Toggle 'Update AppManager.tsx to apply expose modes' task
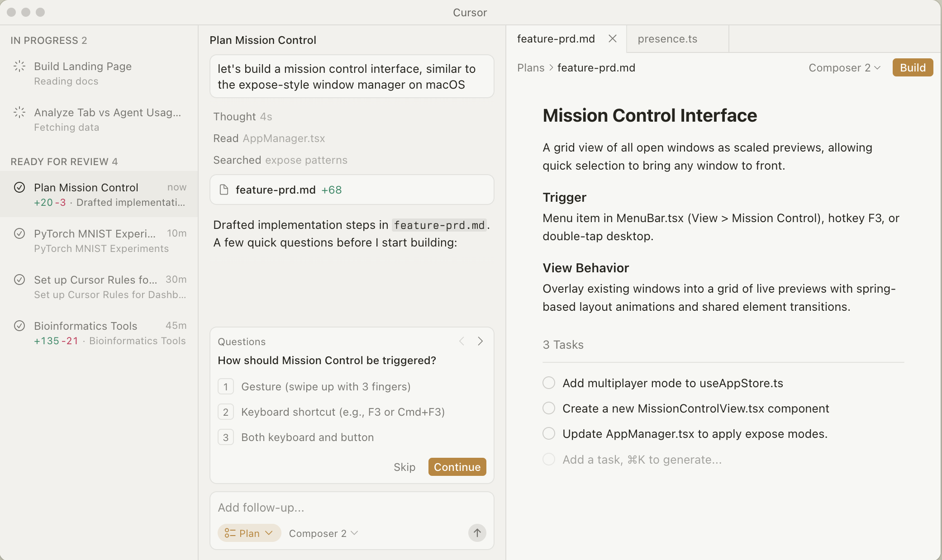Image resolution: width=942 pixels, height=560 pixels. [x=549, y=434]
